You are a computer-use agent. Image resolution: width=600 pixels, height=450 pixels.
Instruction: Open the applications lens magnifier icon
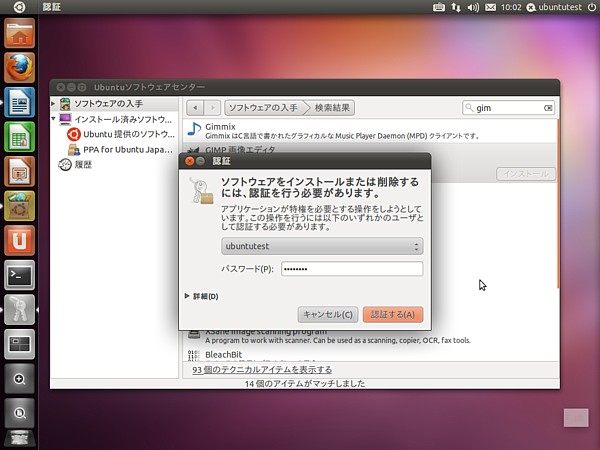pos(20,378)
